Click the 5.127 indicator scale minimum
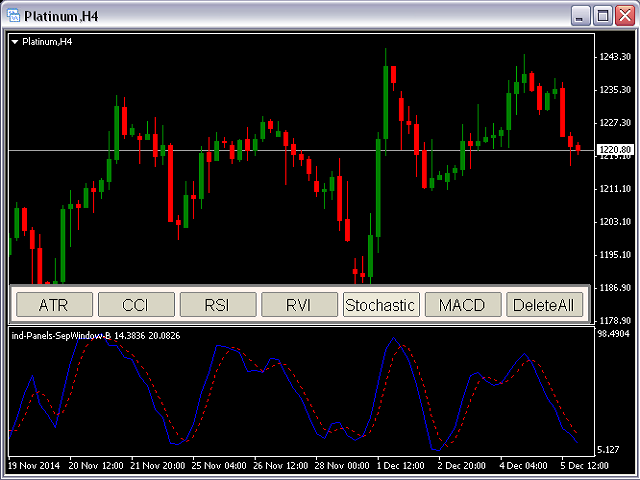Image resolution: width=640 pixels, height=480 pixels. click(611, 449)
